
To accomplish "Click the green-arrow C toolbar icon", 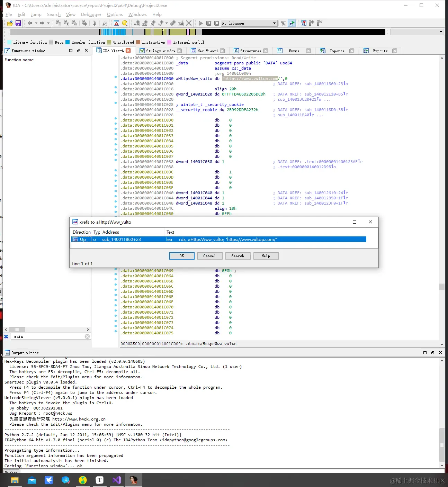I will tap(292, 23).
